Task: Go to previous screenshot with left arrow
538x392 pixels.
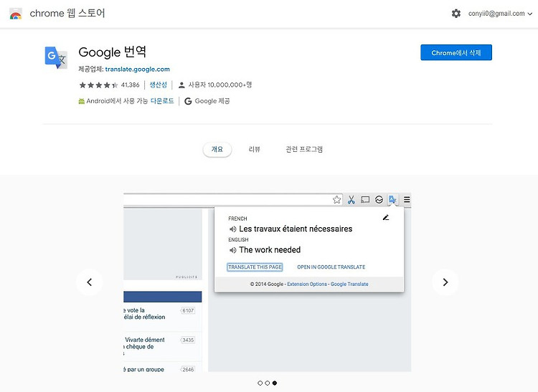Action: 90,282
